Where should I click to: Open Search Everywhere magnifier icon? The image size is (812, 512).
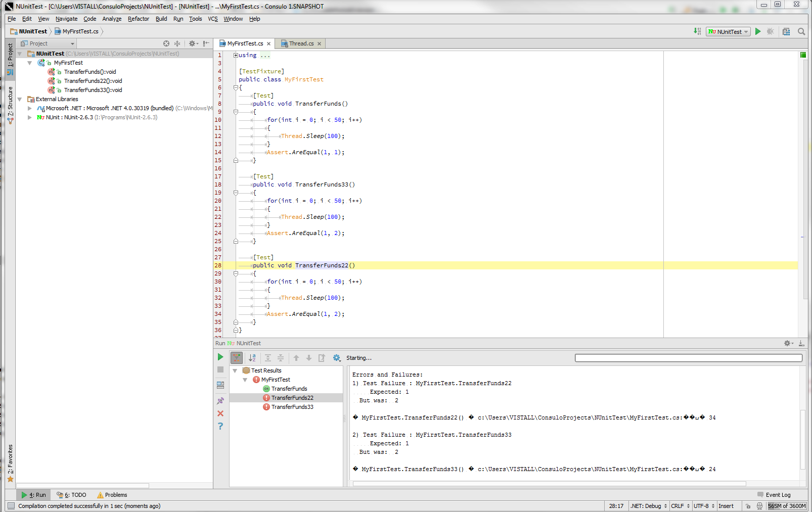click(x=801, y=31)
